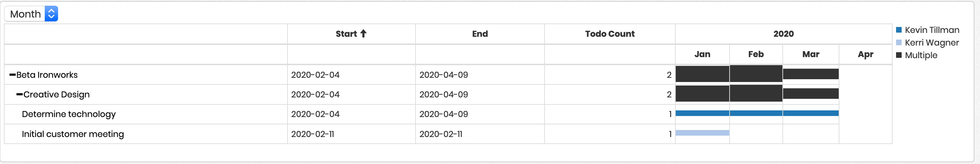The image size is (980, 164).
Task: Click Beta Ironworks dark Gantt bar
Action: click(x=757, y=74)
